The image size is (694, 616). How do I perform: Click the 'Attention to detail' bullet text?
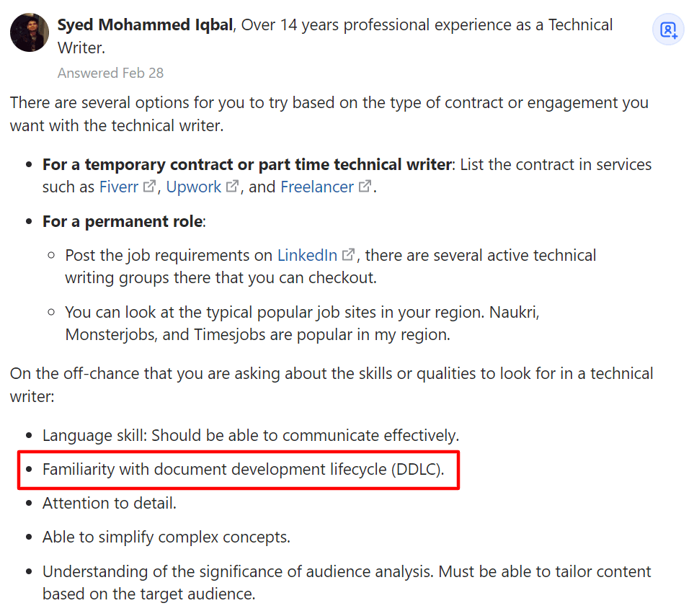[x=110, y=503]
